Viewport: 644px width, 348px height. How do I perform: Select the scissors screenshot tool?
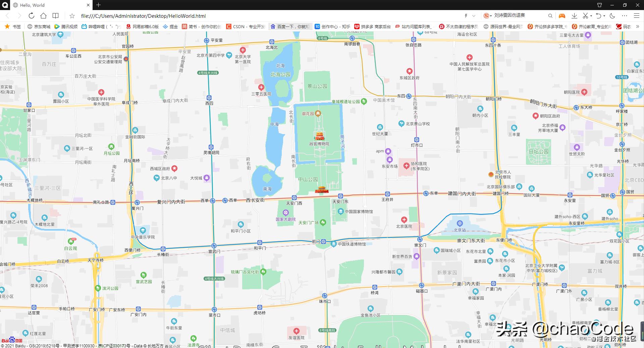pyautogui.click(x=585, y=16)
